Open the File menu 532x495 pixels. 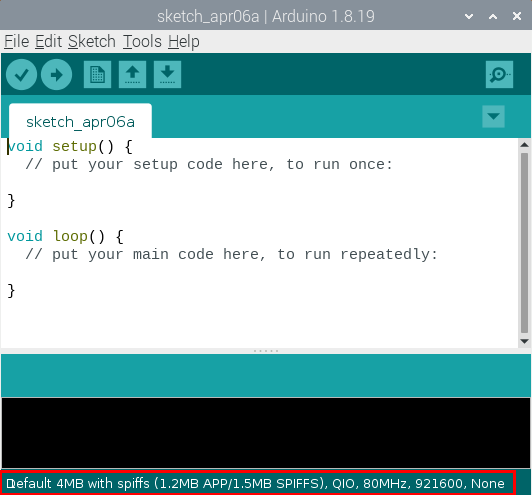pyautogui.click(x=16, y=42)
